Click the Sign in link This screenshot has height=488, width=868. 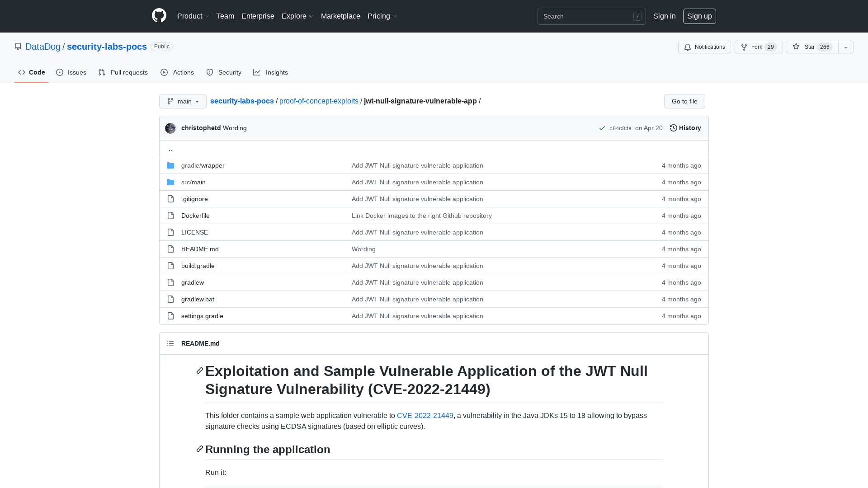point(664,16)
